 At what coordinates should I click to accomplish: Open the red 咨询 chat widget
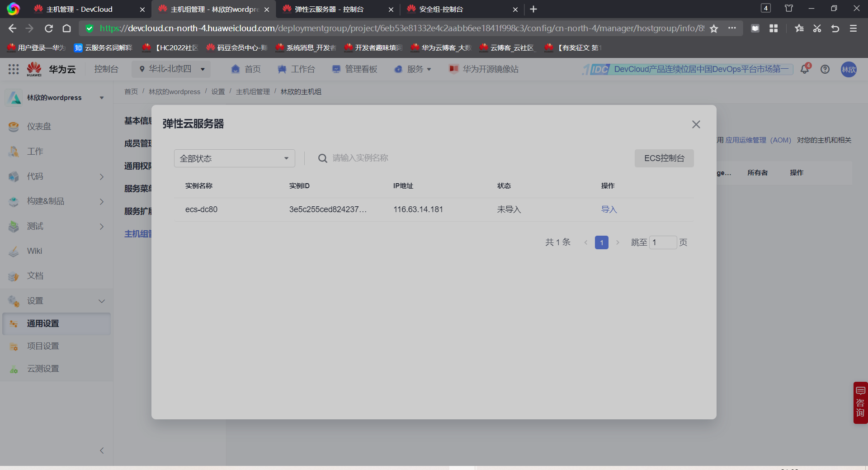click(860, 403)
